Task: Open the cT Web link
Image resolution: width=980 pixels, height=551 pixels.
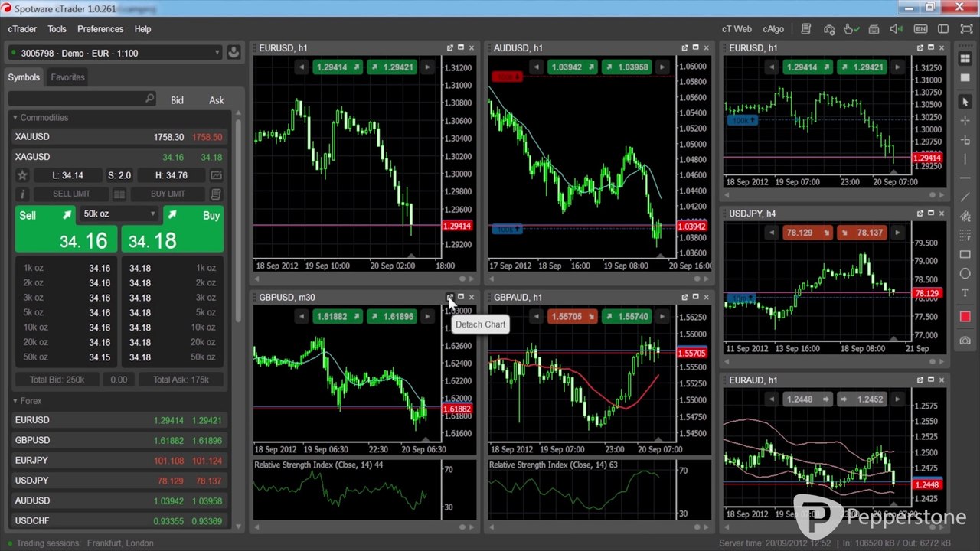Action: tap(737, 29)
